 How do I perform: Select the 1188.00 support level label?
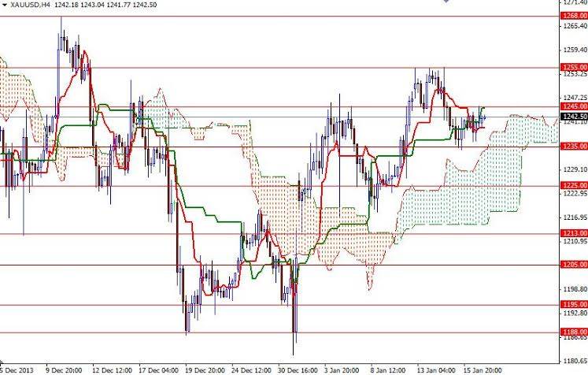pos(574,332)
